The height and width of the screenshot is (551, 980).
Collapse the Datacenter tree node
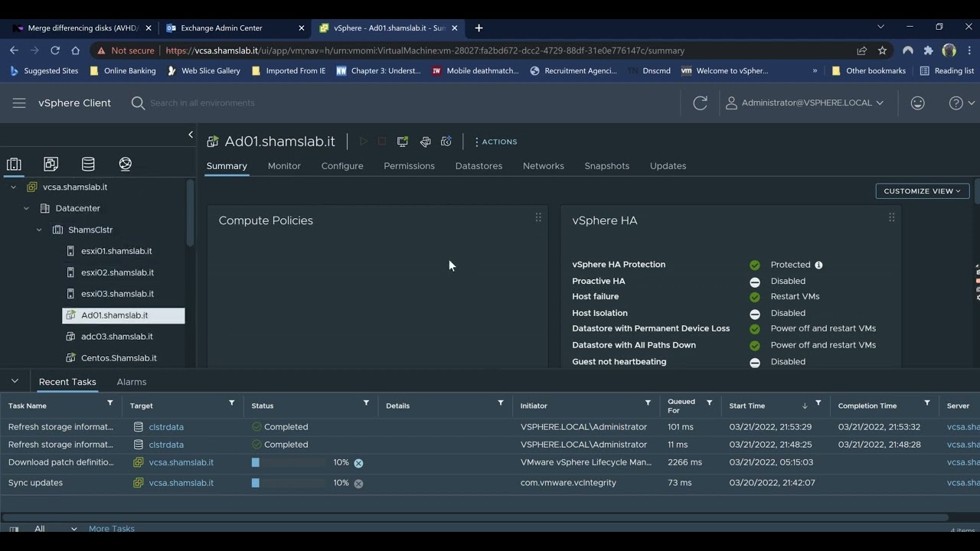click(x=26, y=208)
